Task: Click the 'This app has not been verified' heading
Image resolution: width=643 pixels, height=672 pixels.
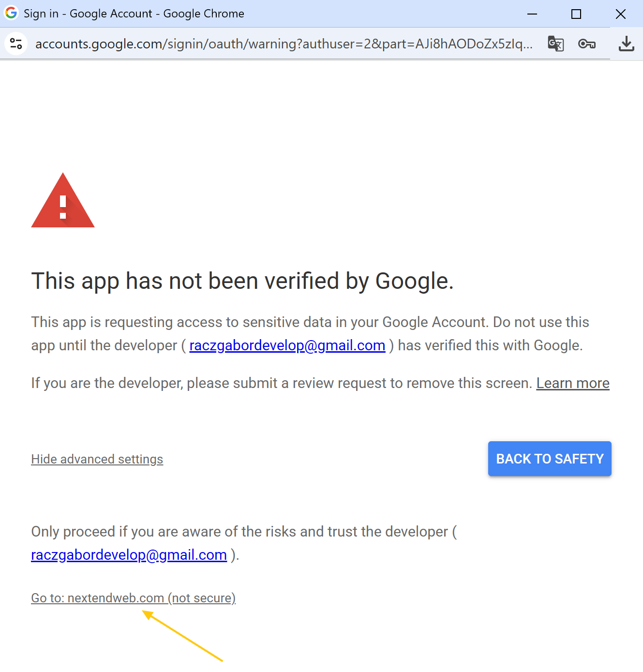Action: click(242, 282)
